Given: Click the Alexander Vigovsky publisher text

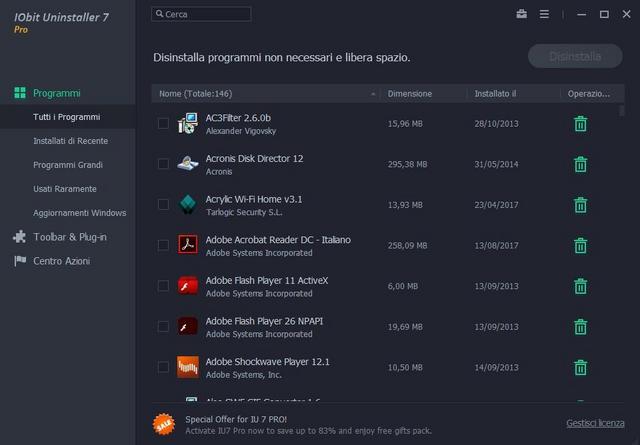Looking at the screenshot, I should (x=241, y=131).
